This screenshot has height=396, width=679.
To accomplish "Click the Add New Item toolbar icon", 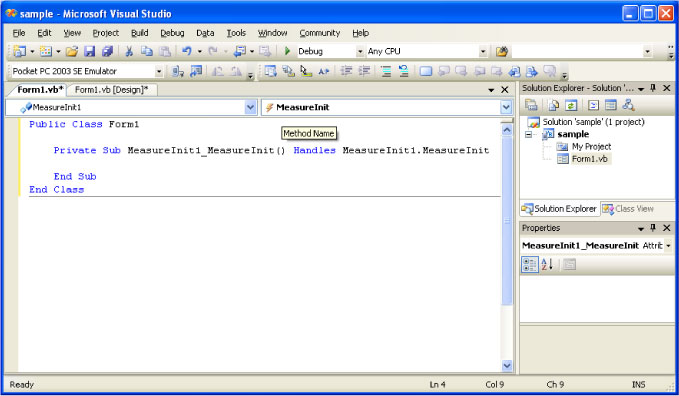I will coord(45,51).
